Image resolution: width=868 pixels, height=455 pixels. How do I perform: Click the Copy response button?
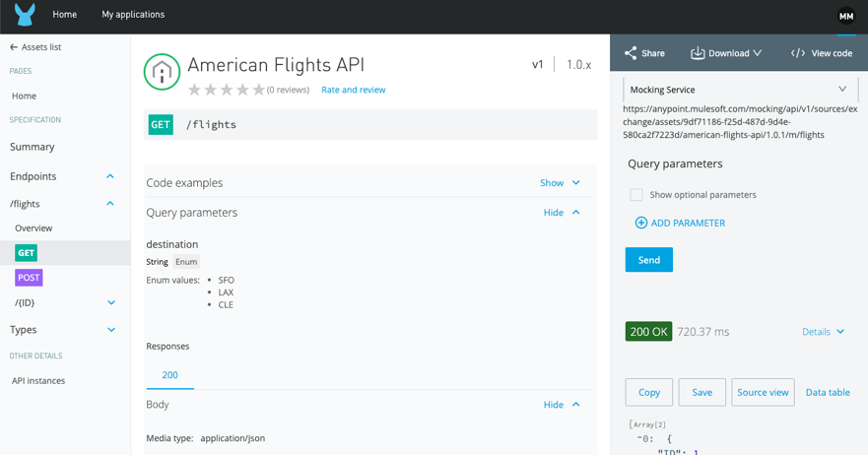tap(649, 392)
